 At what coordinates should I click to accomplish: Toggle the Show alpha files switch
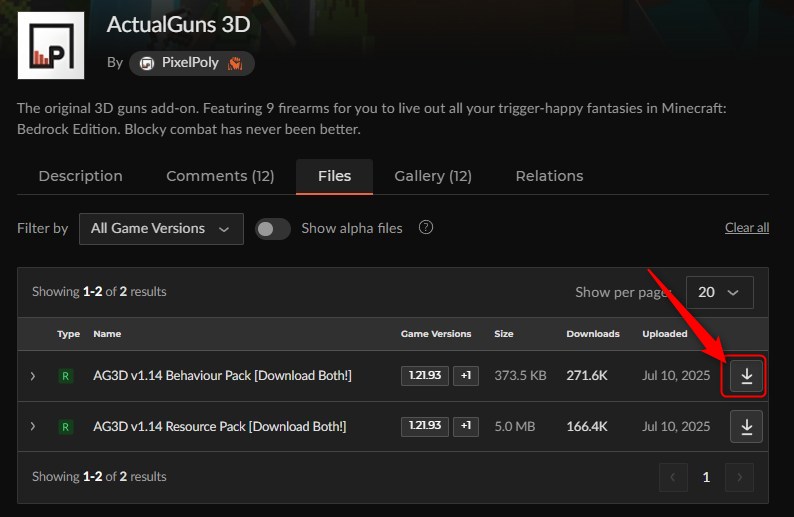(273, 229)
